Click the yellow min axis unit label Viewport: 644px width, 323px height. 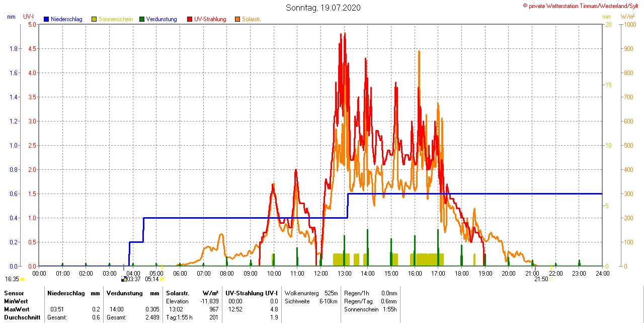click(x=606, y=17)
